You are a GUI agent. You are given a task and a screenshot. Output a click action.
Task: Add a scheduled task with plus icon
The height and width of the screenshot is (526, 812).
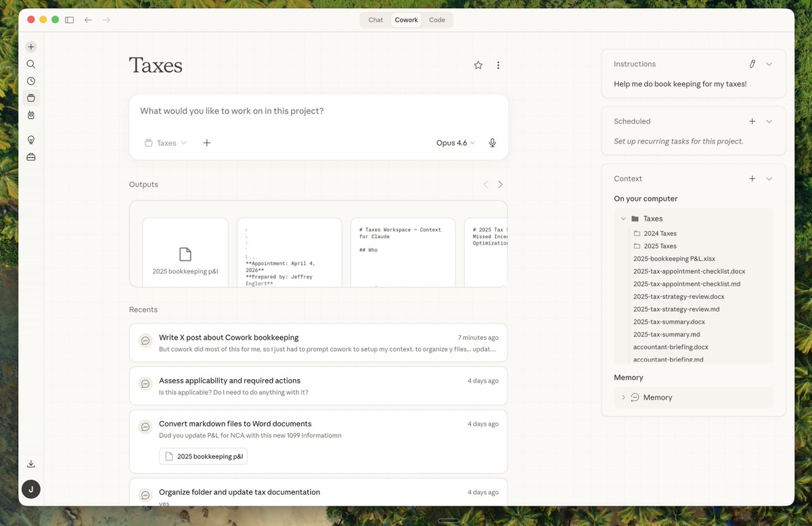point(752,121)
